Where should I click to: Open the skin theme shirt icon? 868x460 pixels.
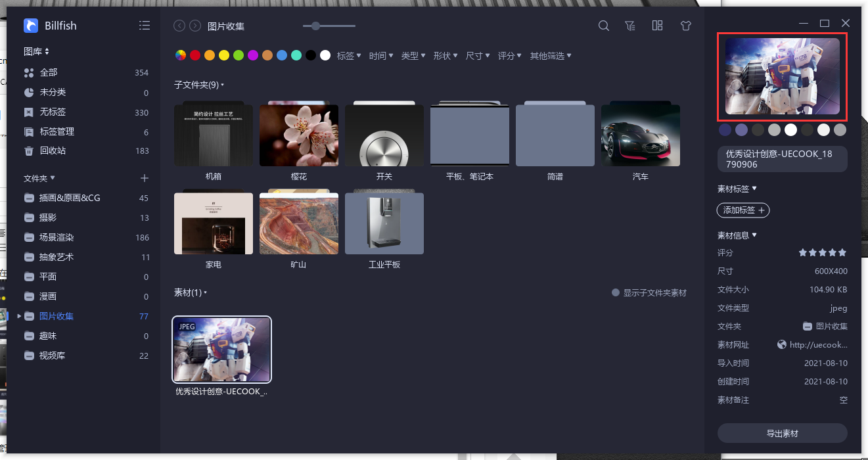coord(686,26)
